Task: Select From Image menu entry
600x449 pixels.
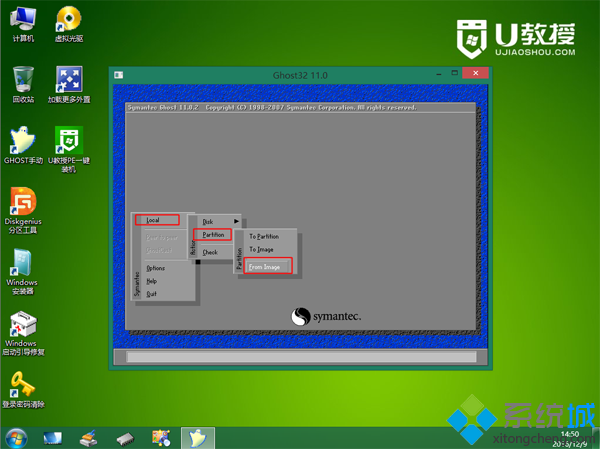Action: pyautogui.click(x=268, y=266)
